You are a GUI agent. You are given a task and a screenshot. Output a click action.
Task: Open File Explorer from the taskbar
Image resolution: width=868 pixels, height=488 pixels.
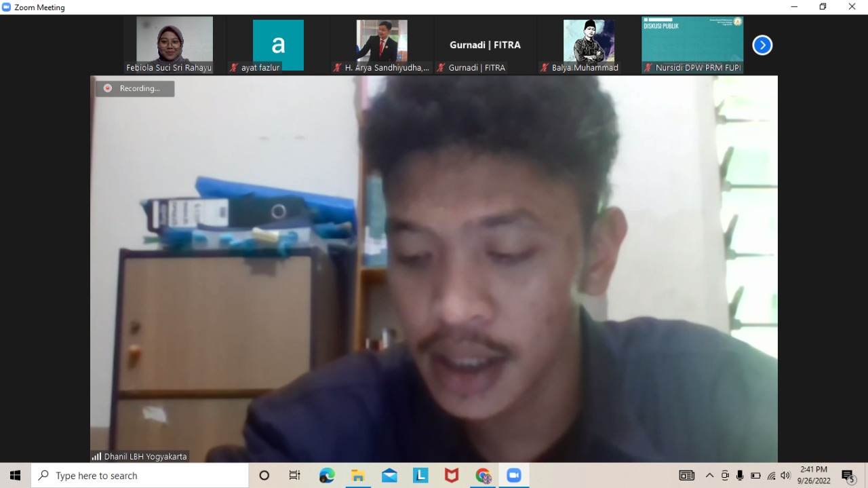point(358,475)
